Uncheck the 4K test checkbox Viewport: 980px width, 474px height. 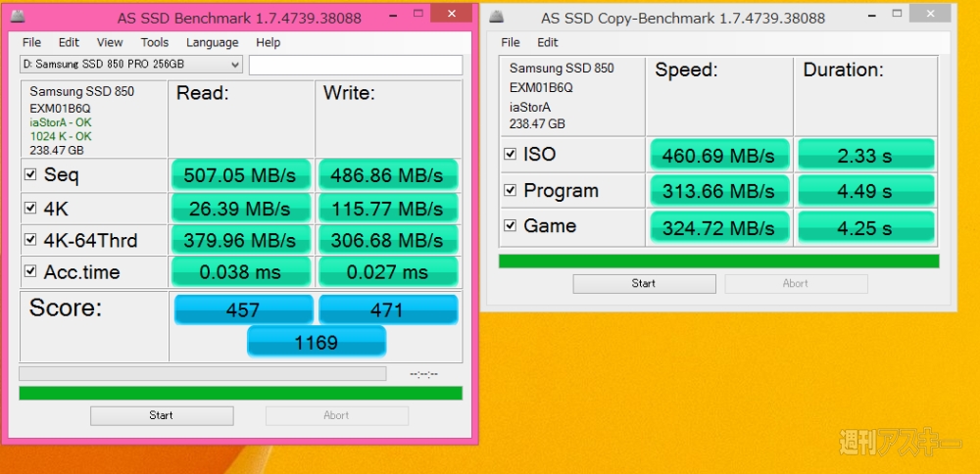point(30,208)
